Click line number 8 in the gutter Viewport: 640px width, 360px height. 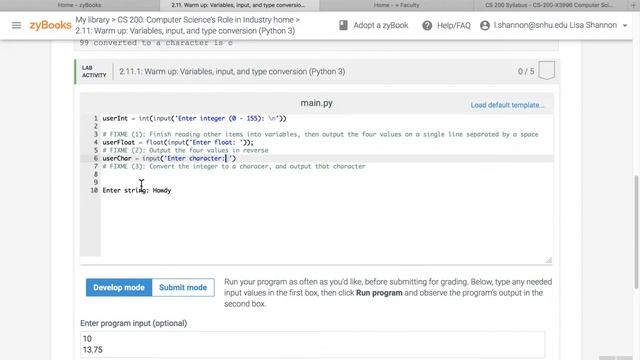tap(96, 174)
